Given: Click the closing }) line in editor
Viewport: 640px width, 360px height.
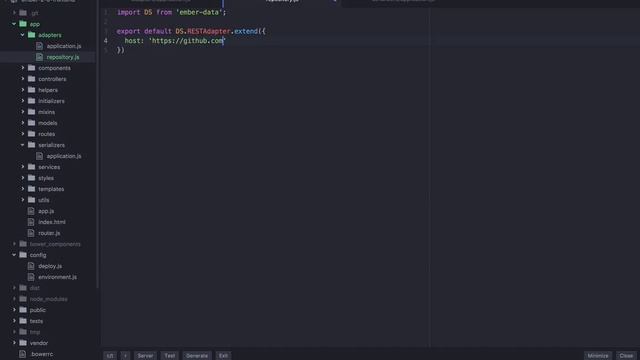Looking at the screenshot, I should pos(120,50).
